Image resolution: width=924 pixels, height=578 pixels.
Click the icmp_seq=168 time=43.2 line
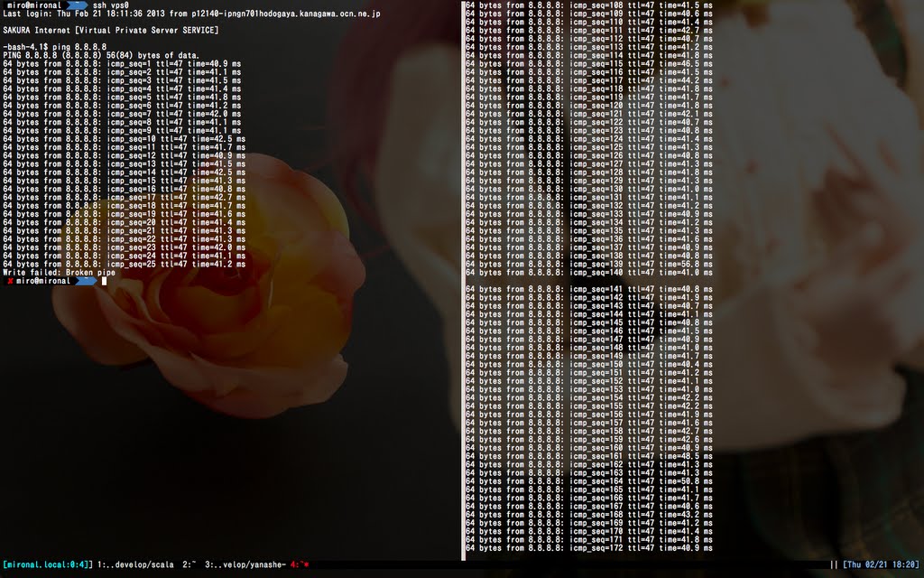coord(589,515)
